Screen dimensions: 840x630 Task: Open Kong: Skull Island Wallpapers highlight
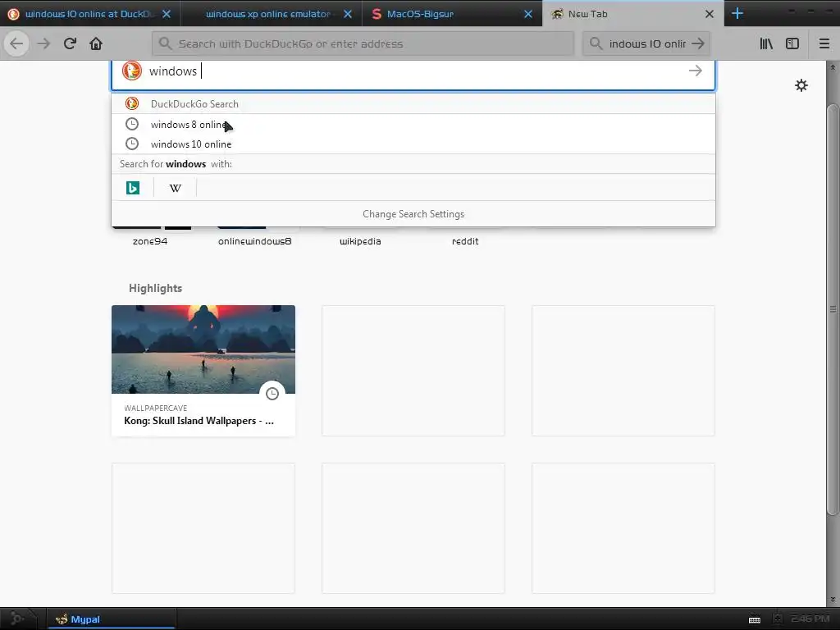(203, 371)
